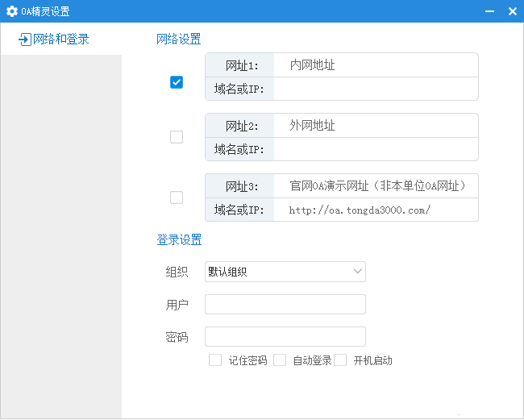Click the 域名或IP field under 网址2
The width and height of the screenshot is (524, 420).
[375, 149]
